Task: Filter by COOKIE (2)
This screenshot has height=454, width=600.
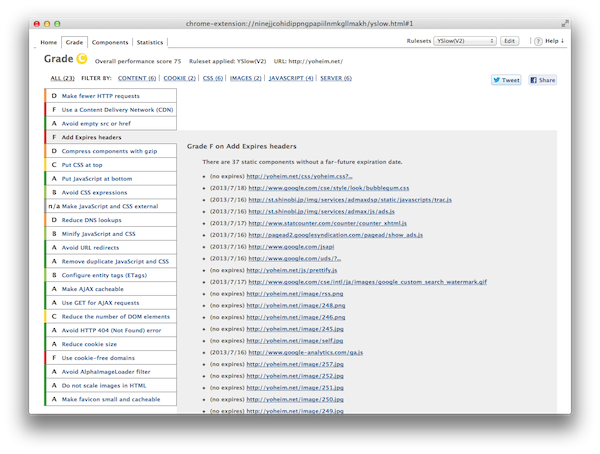Action: 179,78
